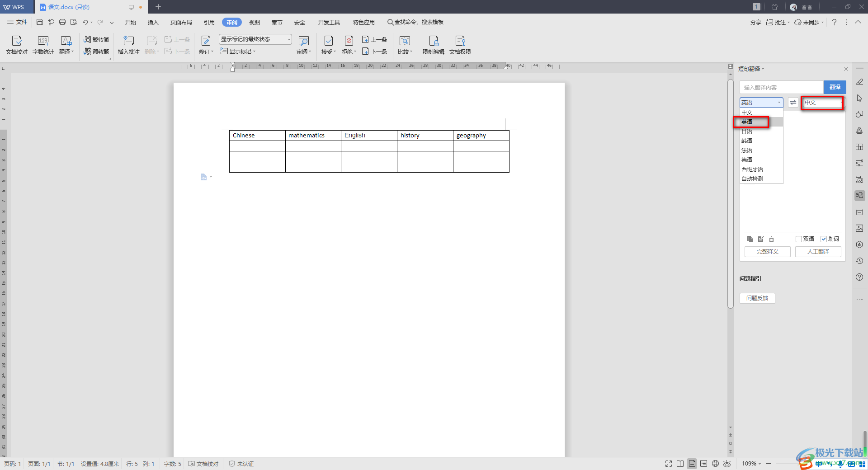Click the table cell containing mathematics
Image resolution: width=868 pixels, height=470 pixels.
click(x=313, y=136)
